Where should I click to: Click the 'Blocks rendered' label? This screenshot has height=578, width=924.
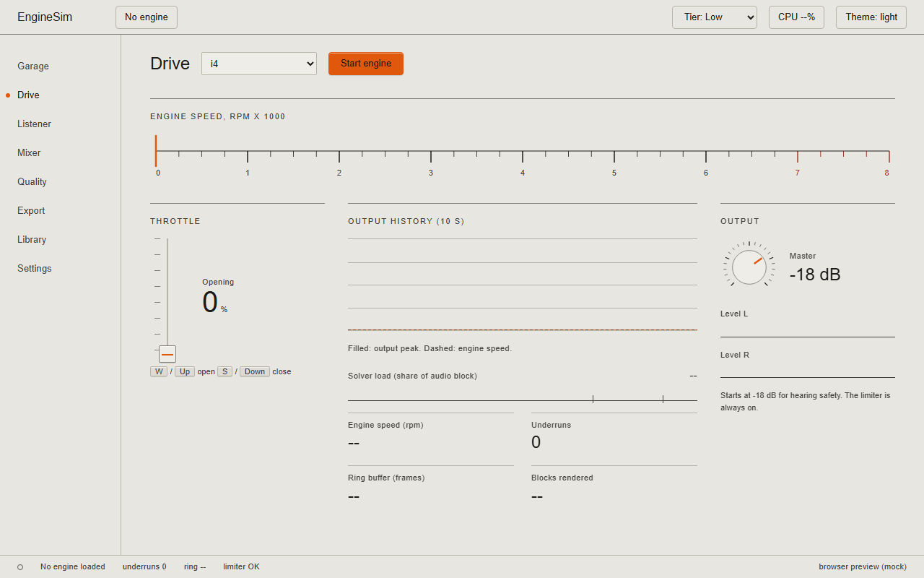[x=562, y=478]
